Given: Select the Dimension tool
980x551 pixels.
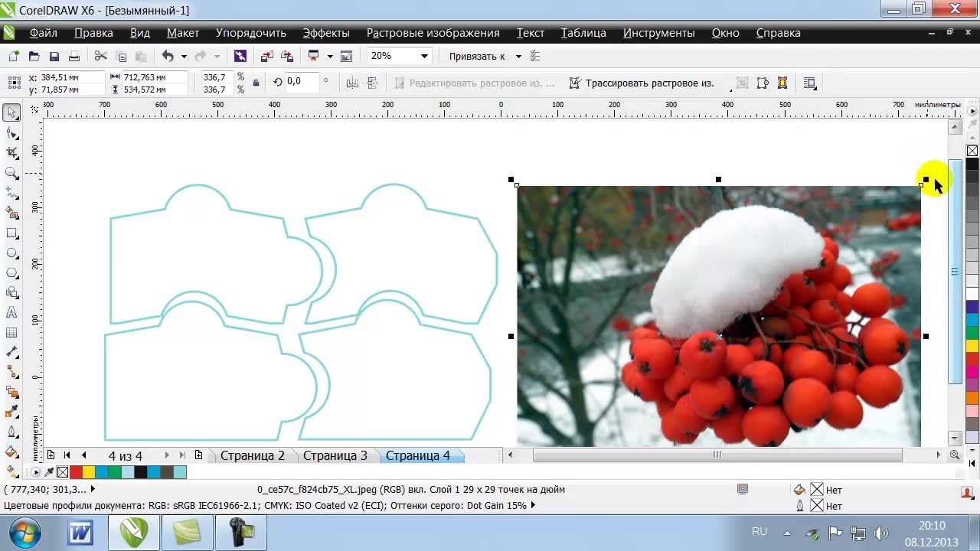Looking at the screenshot, I should pyautogui.click(x=11, y=352).
